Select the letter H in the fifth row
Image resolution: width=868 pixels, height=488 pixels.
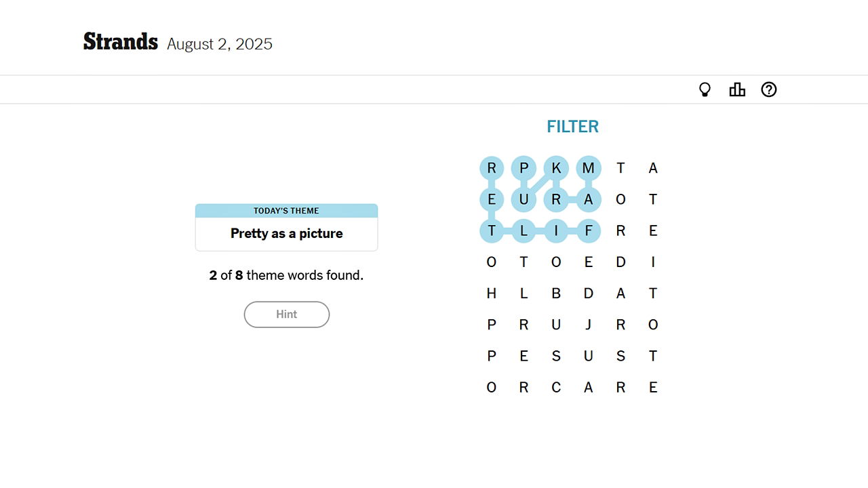[492, 293]
